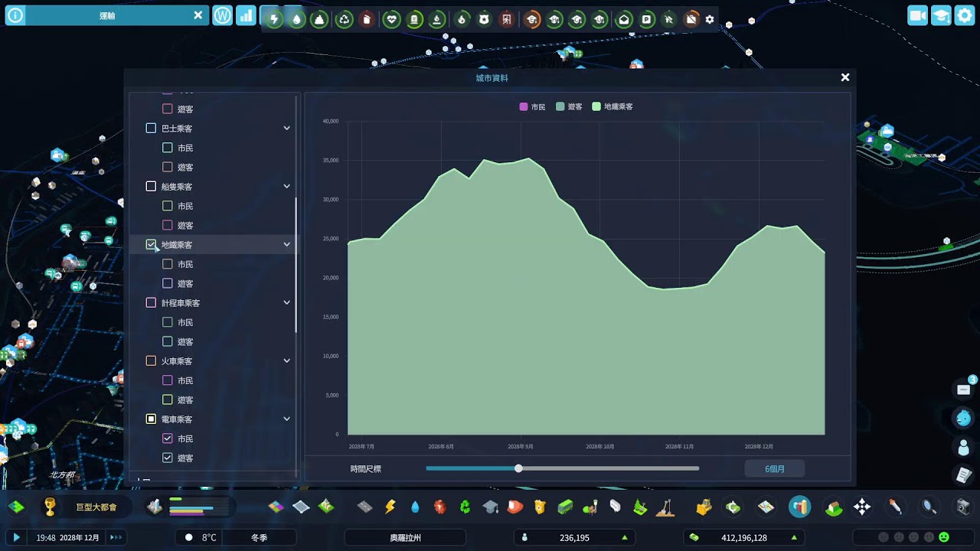980x551 pixels.
Task: Click the 冬季 season label
Action: 259,538
